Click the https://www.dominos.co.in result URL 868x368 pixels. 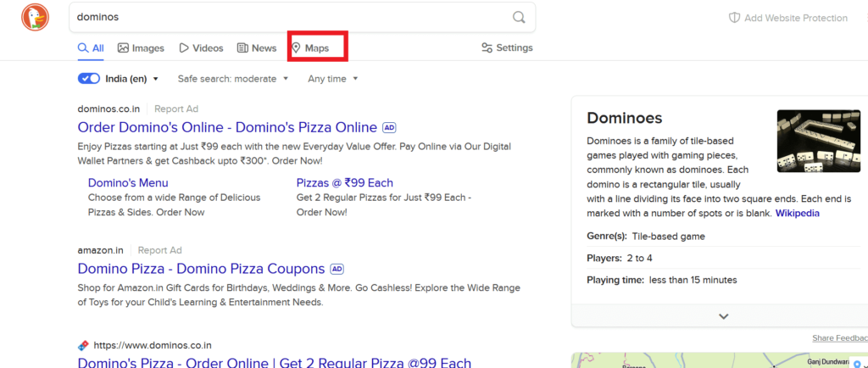click(x=153, y=345)
